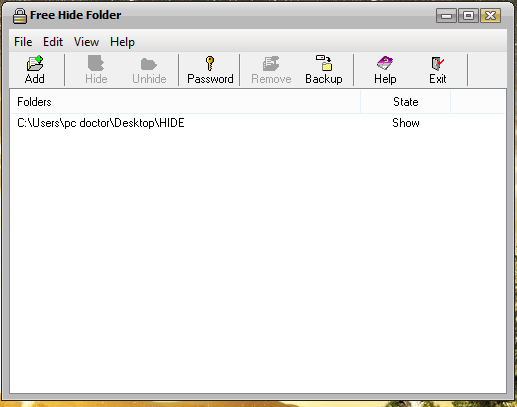Open Password settings via key icon
The width and height of the screenshot is (517, 407).
(210, 63)
